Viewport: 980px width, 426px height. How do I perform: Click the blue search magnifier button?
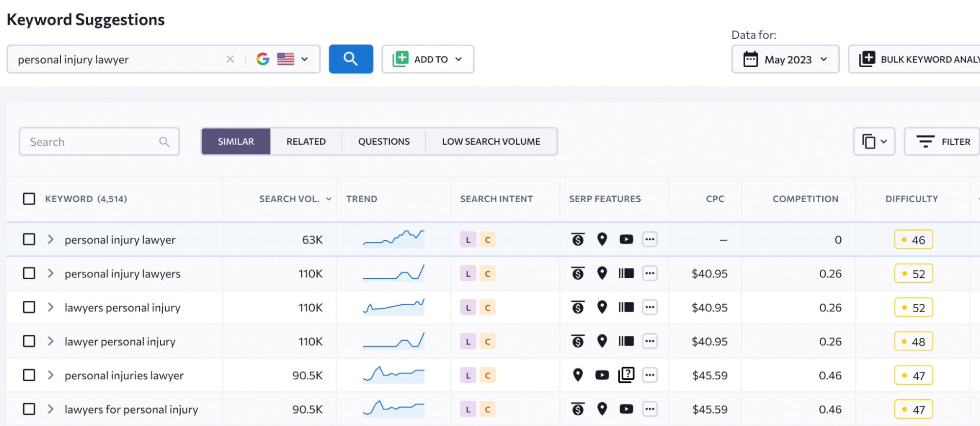click(351, 59)
